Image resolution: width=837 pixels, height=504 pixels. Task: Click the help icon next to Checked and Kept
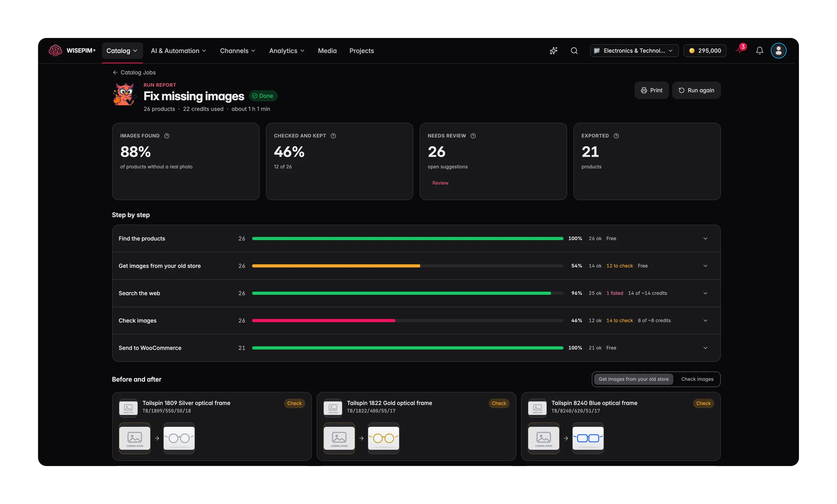333,136
